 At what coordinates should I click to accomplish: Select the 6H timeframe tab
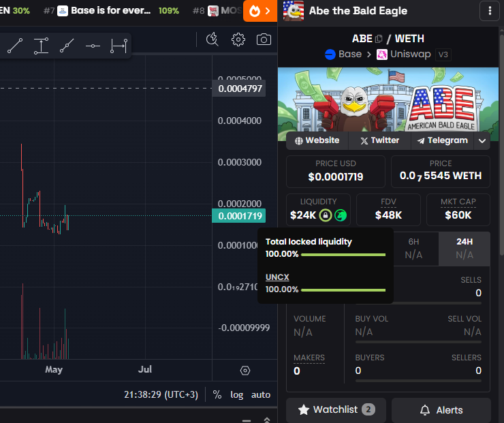(413, 249)
